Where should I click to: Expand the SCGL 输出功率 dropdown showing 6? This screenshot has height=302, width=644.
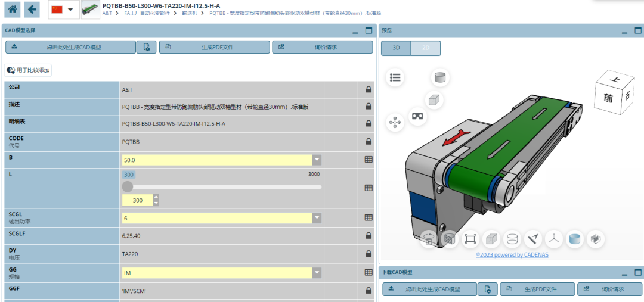tap(317, 218)
